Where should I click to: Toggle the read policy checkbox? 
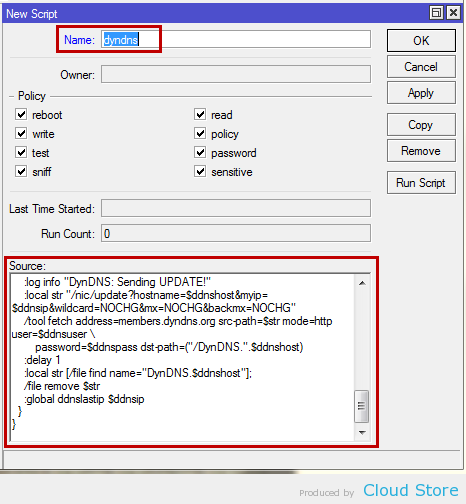(x=200, y=114)
